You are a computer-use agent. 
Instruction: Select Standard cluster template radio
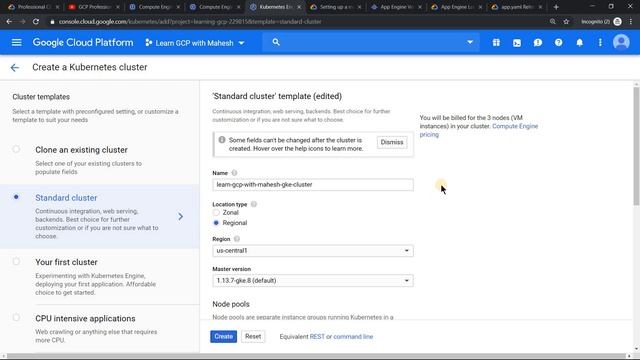(16, 197)
